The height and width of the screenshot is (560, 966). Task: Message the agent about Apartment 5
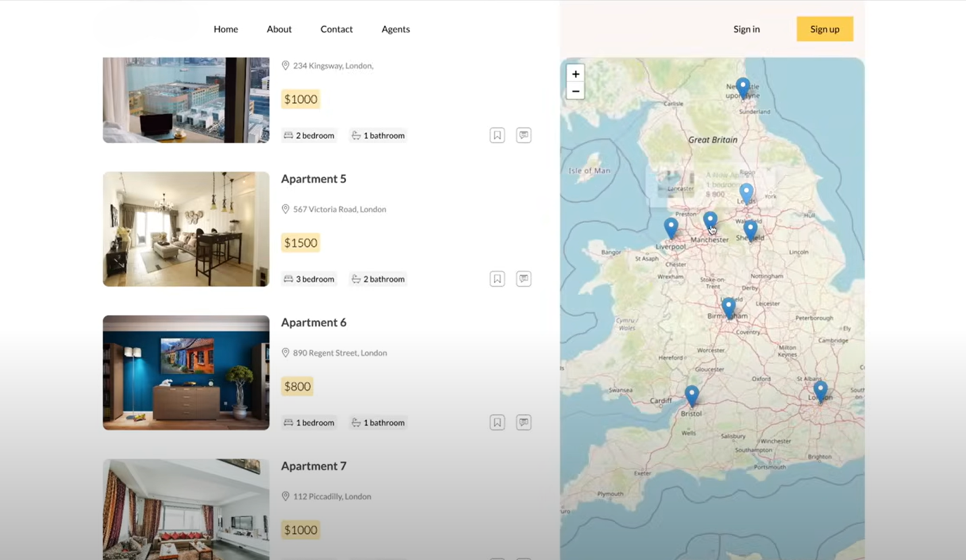[524, 279]
